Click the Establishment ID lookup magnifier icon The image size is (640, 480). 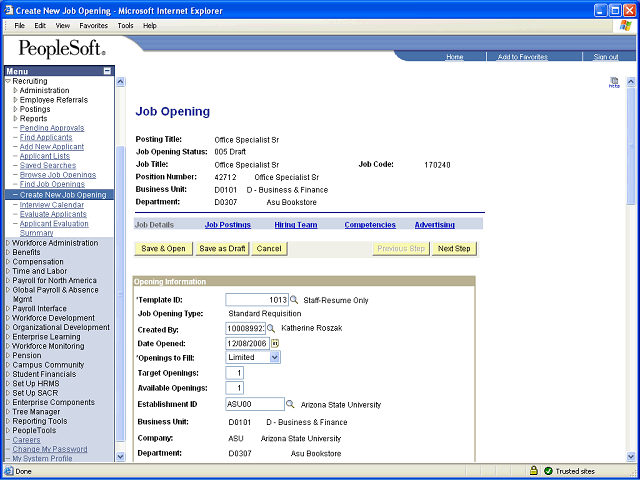point(290,404)
